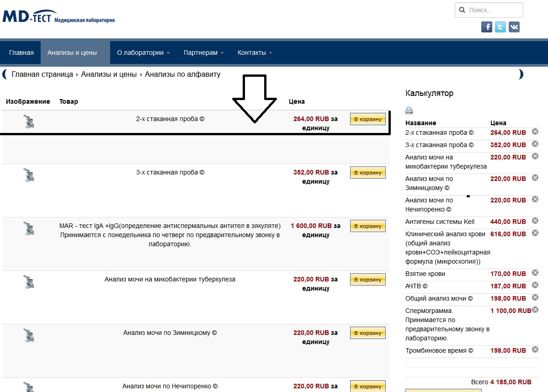Go to Главная in navigation bar
The image size is (548, 392).
[21, 53]
